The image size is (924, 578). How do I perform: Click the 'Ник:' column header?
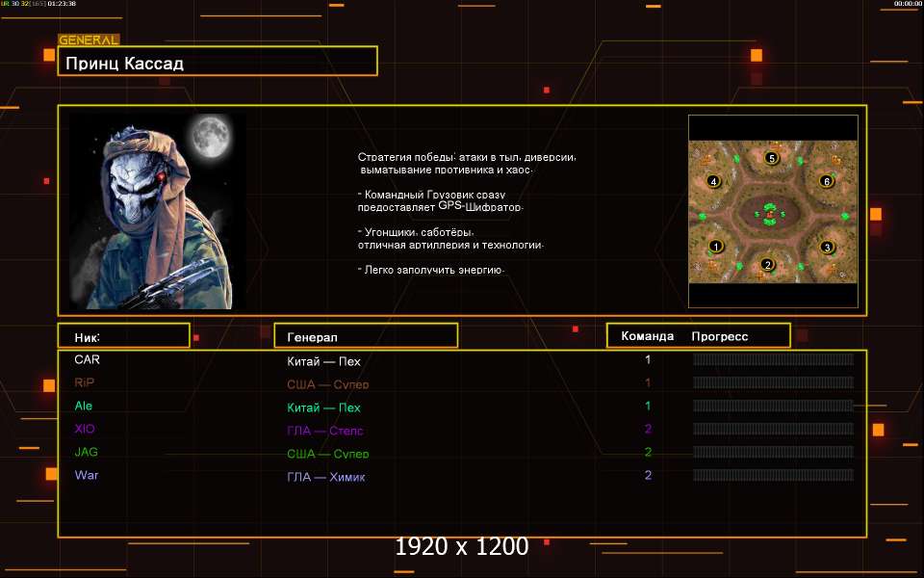(x=124, y=335)
